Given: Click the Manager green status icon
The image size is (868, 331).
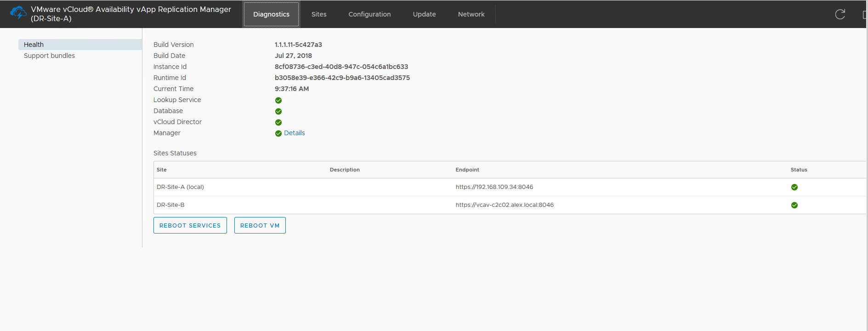Looking at the screenshot, I should click(x=278, y=133).
